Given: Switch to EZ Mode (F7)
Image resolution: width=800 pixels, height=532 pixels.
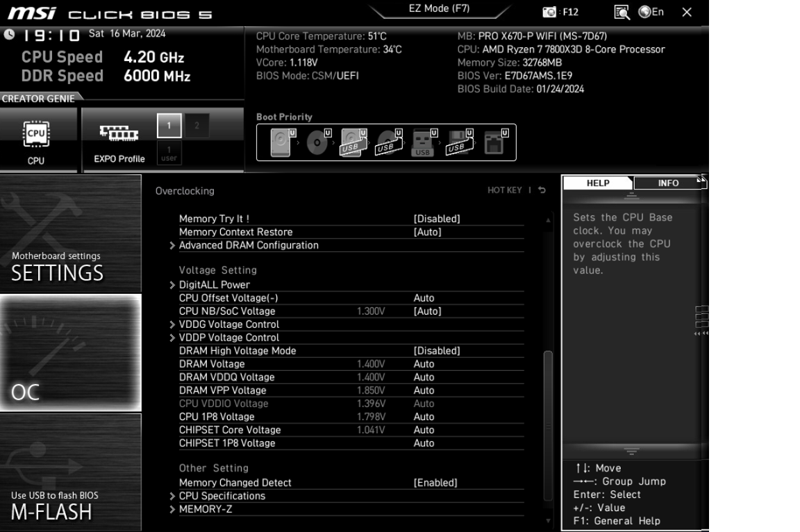Looking at the screenshot, I should pos(439,8).
